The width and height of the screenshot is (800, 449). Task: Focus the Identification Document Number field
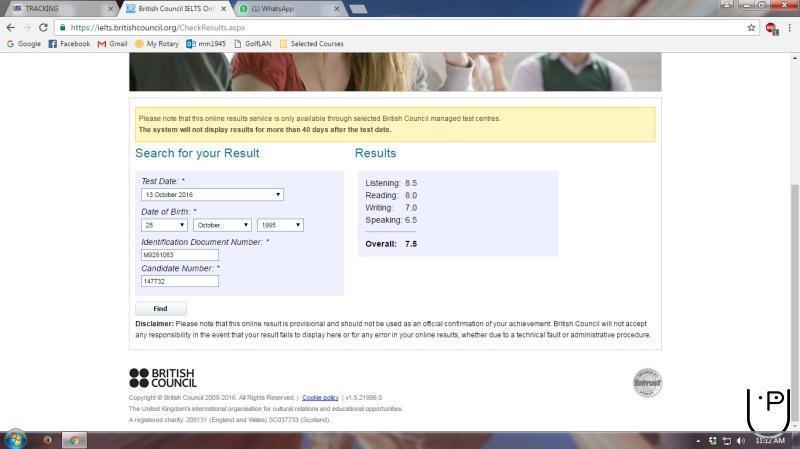pyautogui.click(x=180, y=255)
